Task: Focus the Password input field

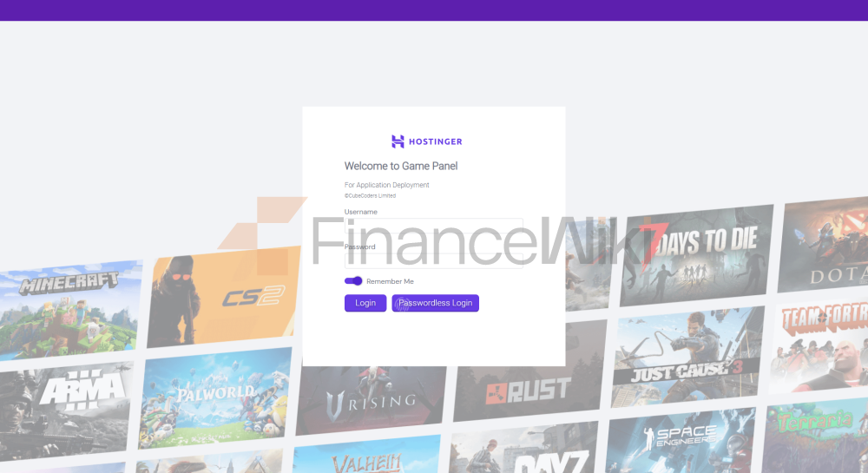Action: tap(433, 261)
